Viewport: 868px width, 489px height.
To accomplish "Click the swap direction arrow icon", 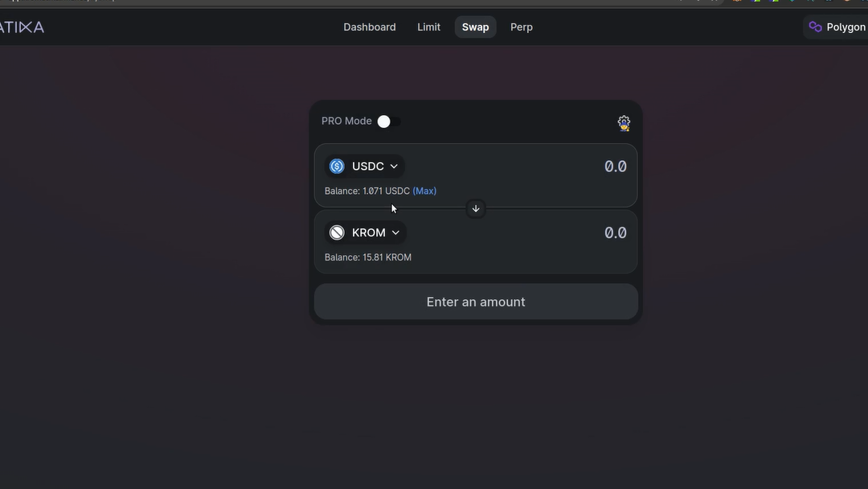I will 476,209.
